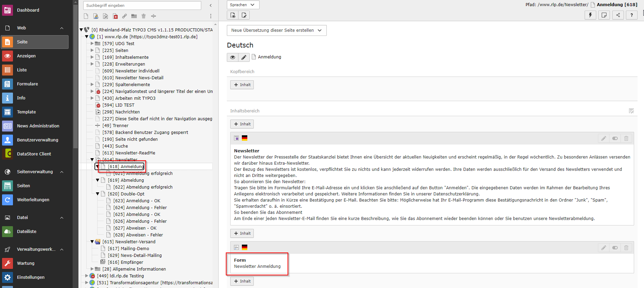Click Inhalt button directly below the Newsletter element

coord(242,233)
